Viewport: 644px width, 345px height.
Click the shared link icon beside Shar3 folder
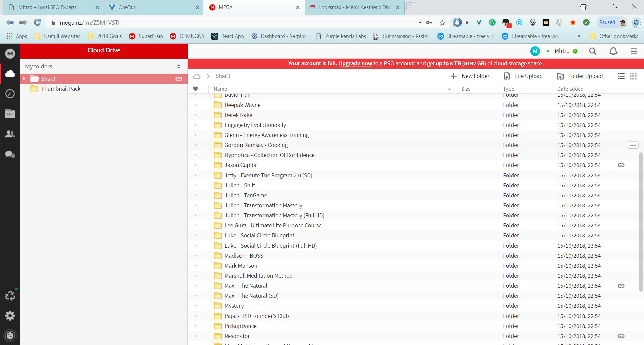[x=179, y=79]
